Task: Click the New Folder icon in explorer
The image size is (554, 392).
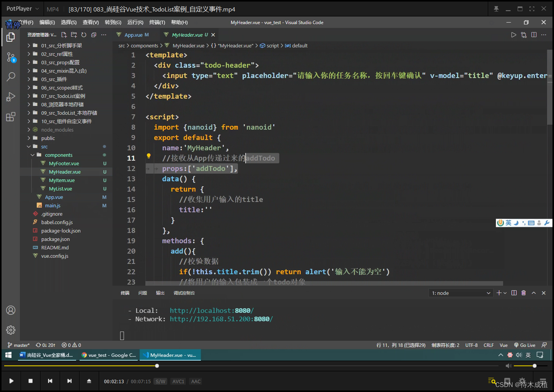Action: [x=74, y=35]
